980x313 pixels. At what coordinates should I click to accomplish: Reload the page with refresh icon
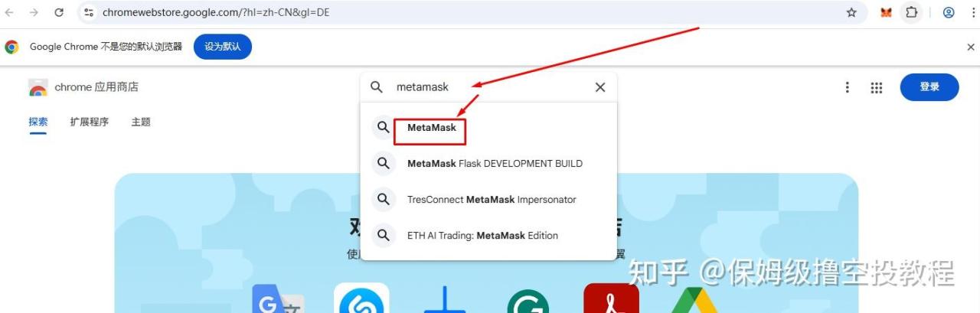point(59,12)
